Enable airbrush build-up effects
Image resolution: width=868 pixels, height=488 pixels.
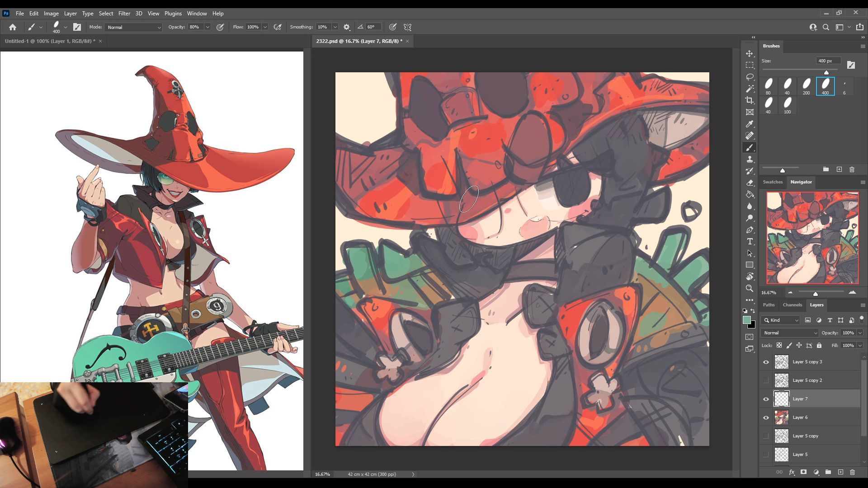pyautogui.click(x=278, y=27)
